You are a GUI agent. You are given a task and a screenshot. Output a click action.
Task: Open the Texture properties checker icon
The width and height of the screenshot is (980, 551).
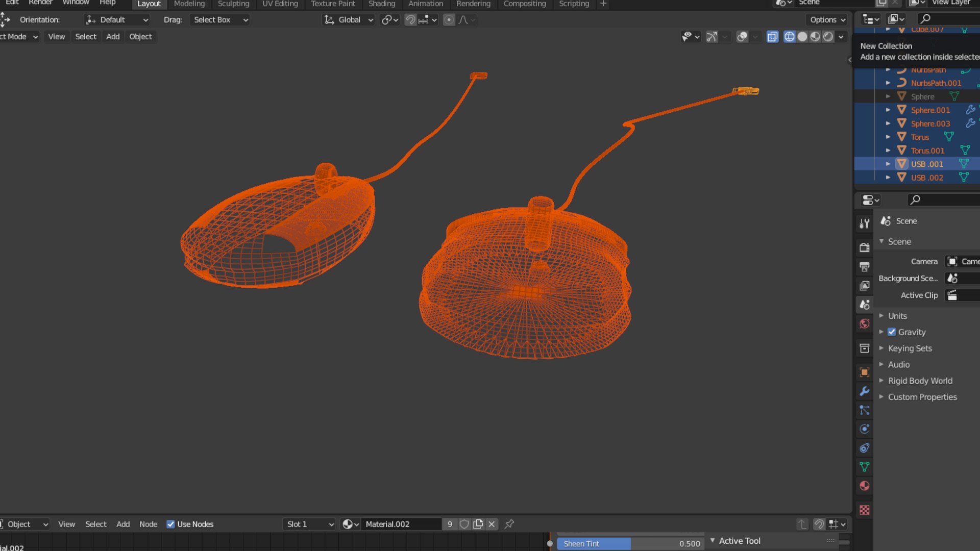click(864, 510)
